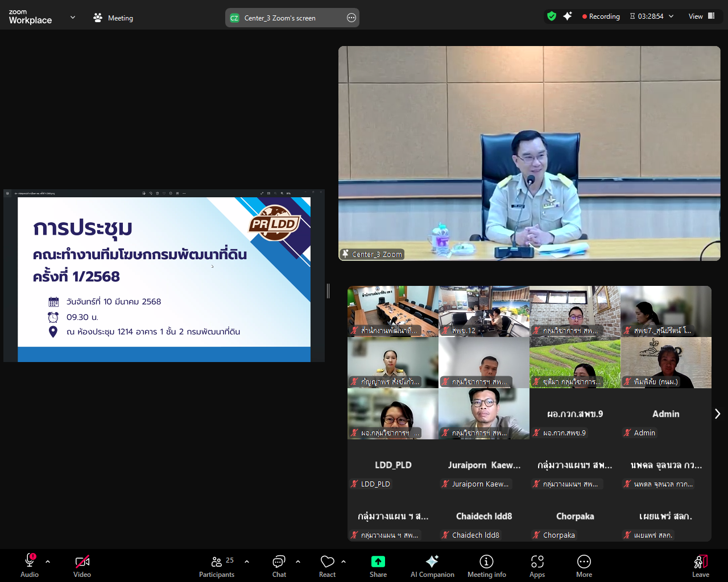Click the green encryption shield icon
The height and width of the screenshot is (582, 728).
551,16
